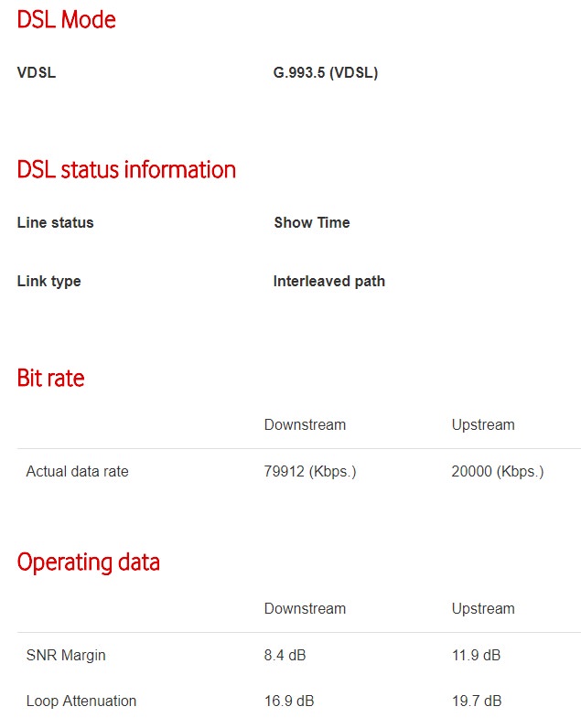Viewport: 581px width, 728px height.
Task: Click the Operating data heading
Action: pyautogui.click(x=88, y=562)
